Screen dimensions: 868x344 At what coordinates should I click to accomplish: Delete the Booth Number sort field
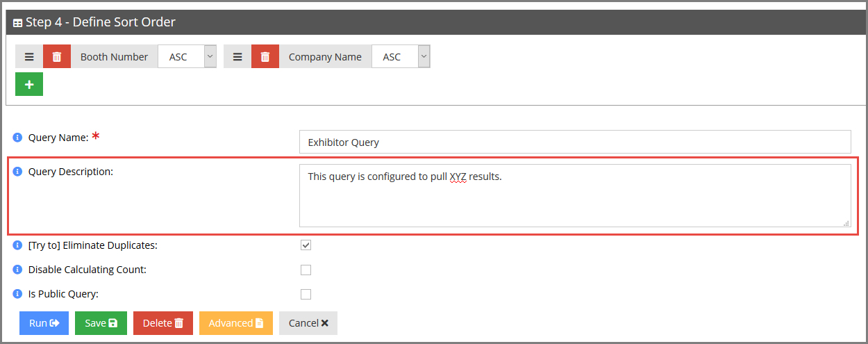click(57, 57)
